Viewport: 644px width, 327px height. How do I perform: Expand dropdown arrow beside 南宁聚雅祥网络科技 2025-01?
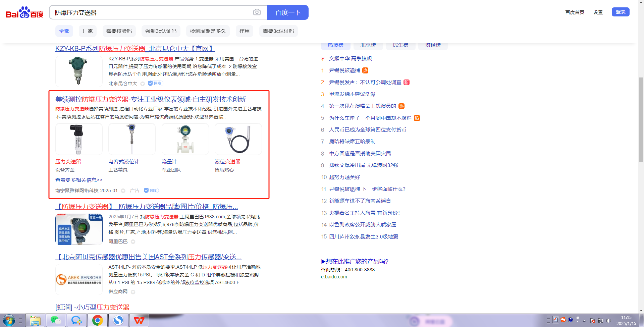tap(123, 191)
